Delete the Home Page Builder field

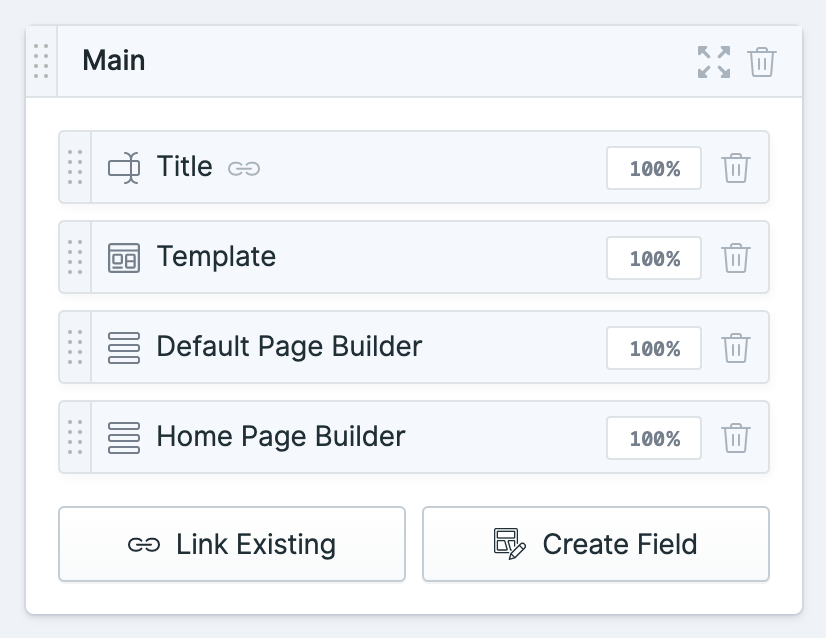737,437
